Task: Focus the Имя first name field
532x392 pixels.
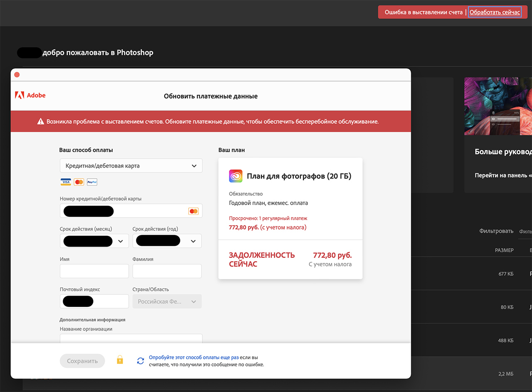Action: 94,271
